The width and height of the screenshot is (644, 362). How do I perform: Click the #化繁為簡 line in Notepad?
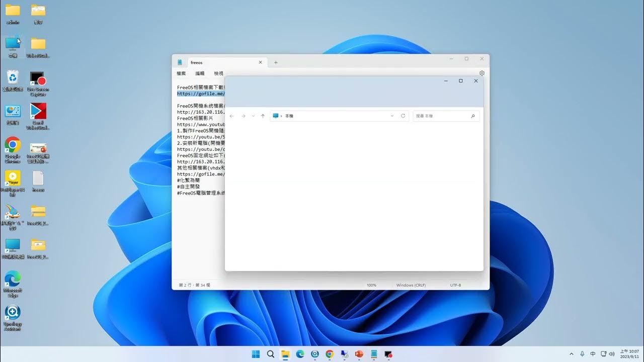[189, 180]
